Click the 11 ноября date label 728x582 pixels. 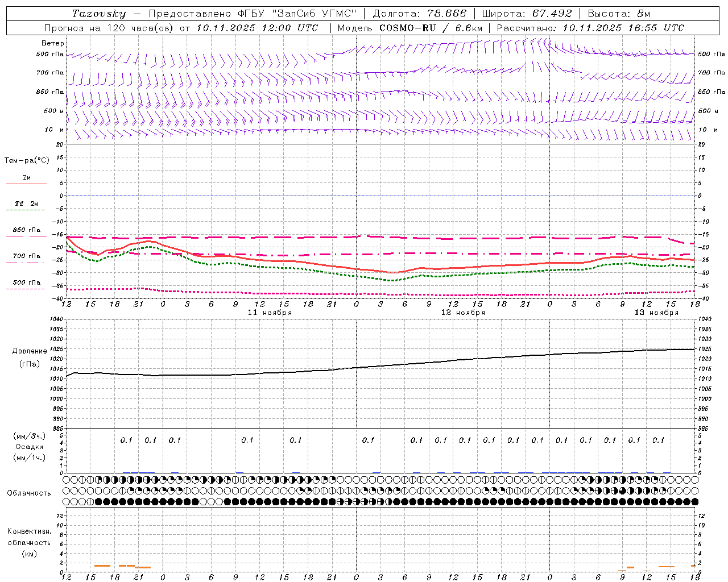(x=270, y=313)
